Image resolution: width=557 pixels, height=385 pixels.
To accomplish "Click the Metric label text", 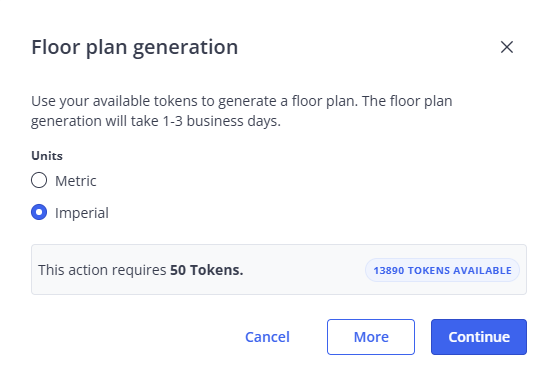I will coord(76,181).
